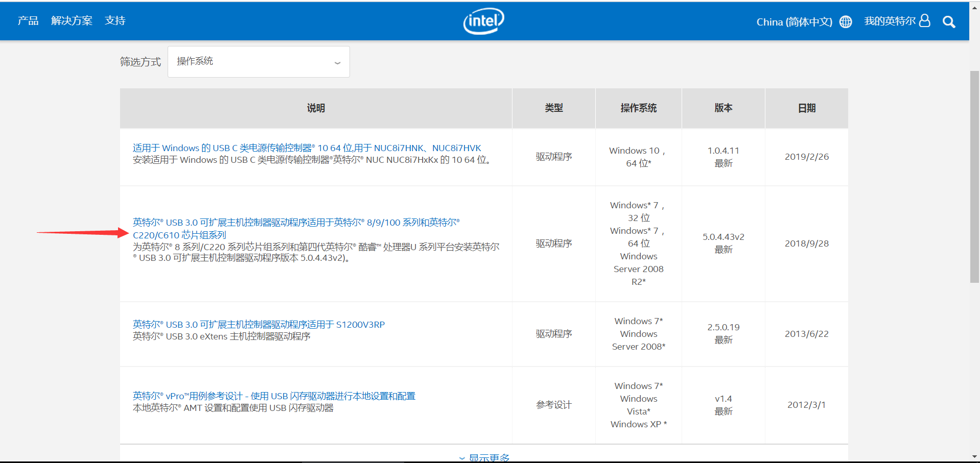Viewport: 980px width, 463px height.
Task: Click the Intel logo to go home
Action: (x=483, y=21)
